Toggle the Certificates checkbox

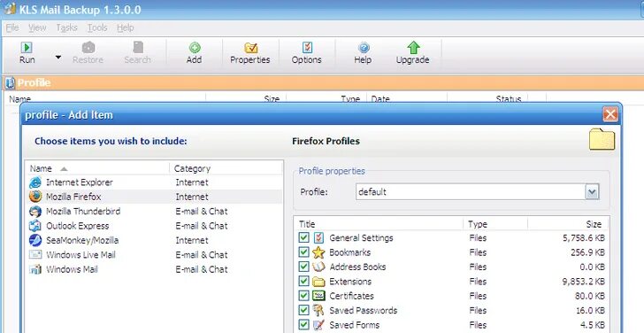point(303,296)
